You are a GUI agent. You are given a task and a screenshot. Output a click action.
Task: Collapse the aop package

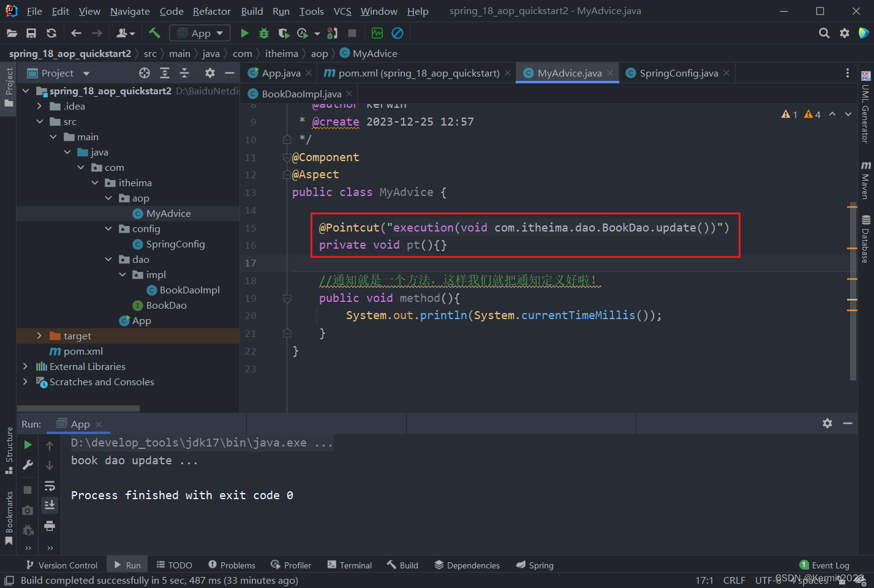(108, 198)
